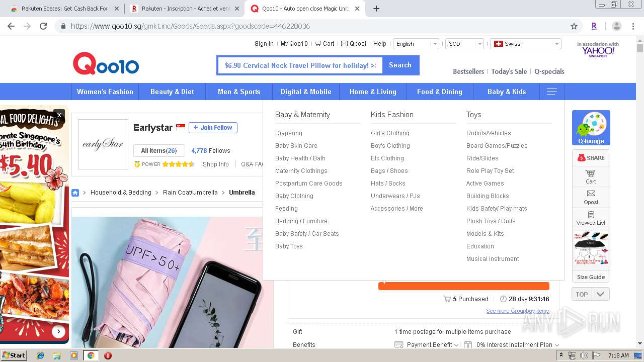Open the Rakuten extension icon

[x=594, y=26]
